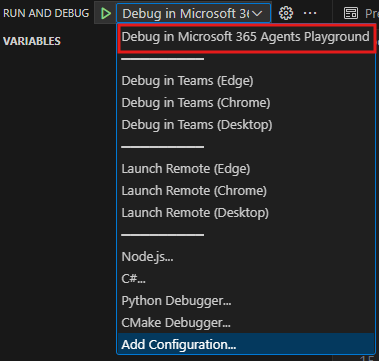This screenshot has width=379, height=361.
Task: Open the preview tab icon in editor
Action: [351, 13]
